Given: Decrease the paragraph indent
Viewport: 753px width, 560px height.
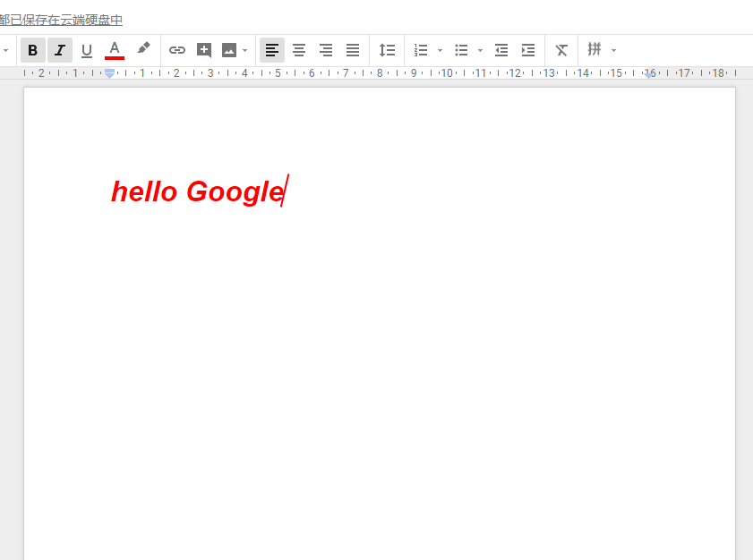Looking at the screenshot, I should click(501, 50).
